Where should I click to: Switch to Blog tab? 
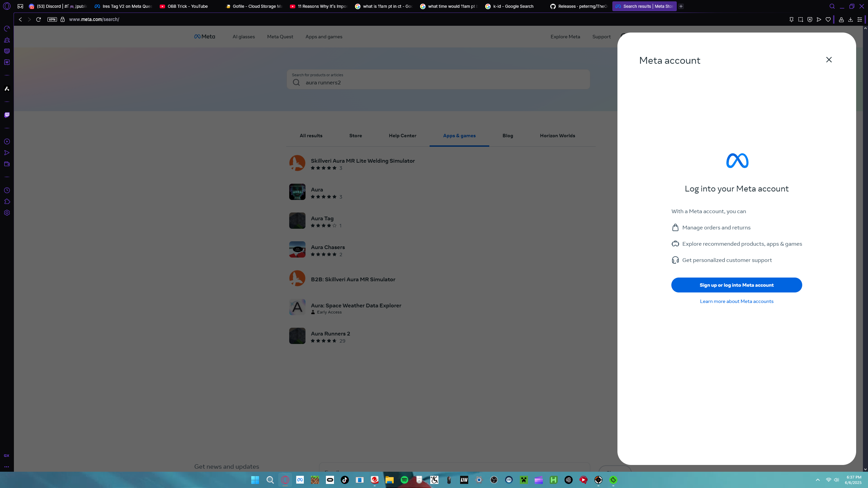point(508,136)
